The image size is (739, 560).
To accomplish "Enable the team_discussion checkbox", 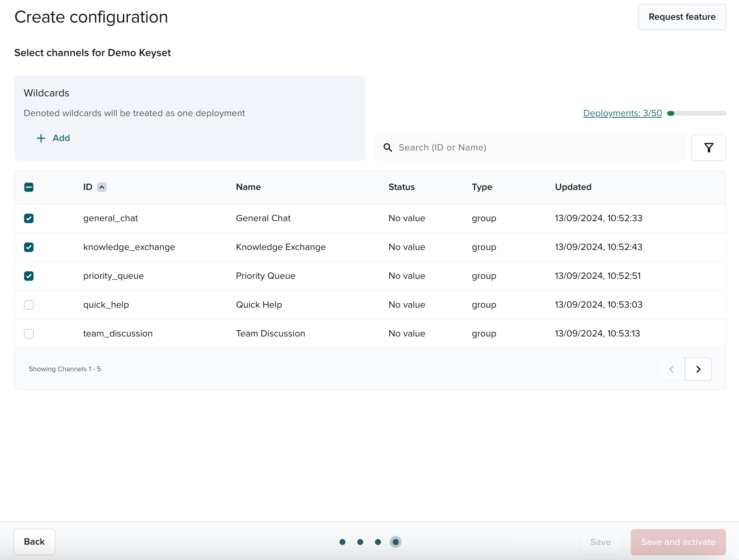I will (29, 334).
